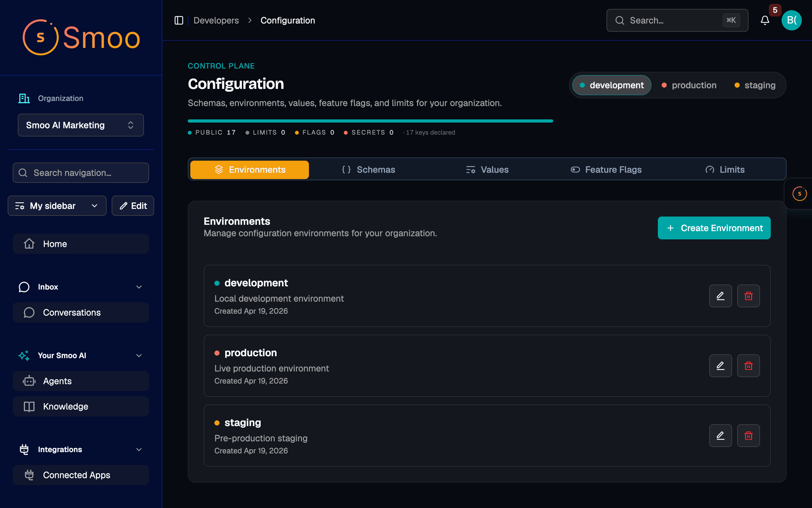This screenshot has width=812, height=508.
Task: Switch to the production environment pill
Action: (689, 85)
